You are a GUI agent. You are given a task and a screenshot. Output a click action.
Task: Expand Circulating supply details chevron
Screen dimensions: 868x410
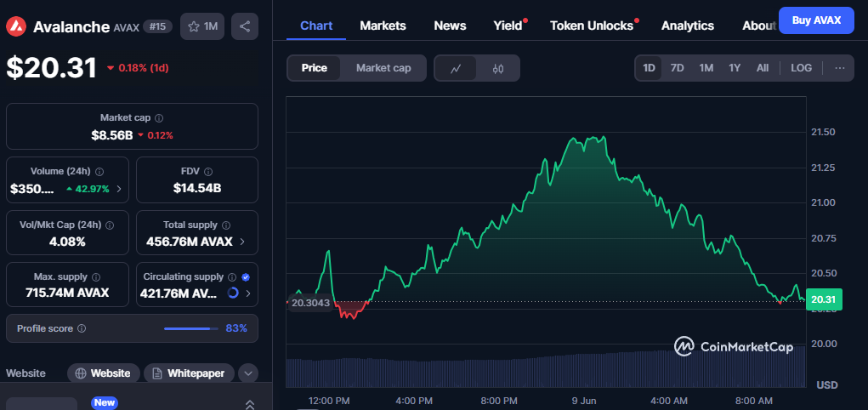click(x=248, y=293)
